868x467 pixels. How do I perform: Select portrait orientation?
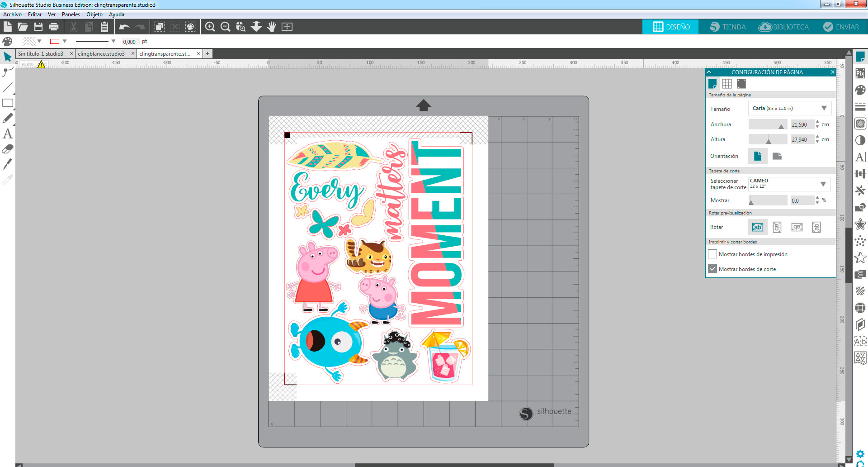[x=758, y=156]
